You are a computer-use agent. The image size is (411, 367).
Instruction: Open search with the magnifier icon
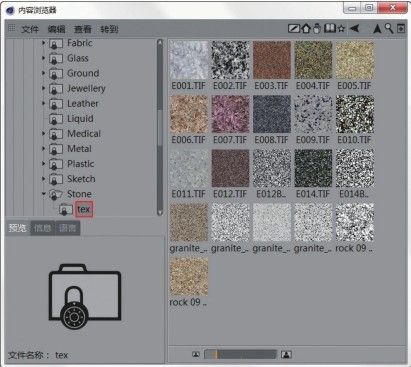(x=389, y=28)
